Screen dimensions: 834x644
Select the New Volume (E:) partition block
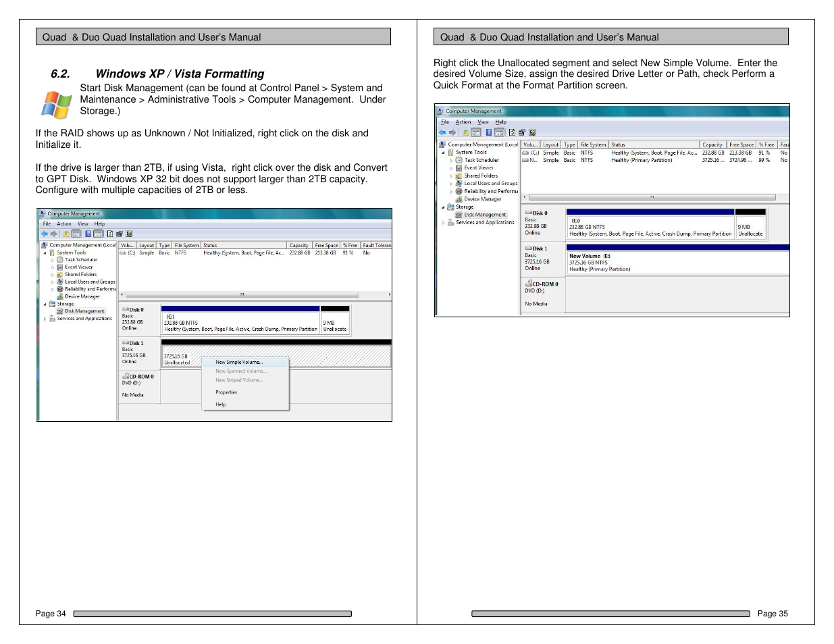[x=677, y=263]
